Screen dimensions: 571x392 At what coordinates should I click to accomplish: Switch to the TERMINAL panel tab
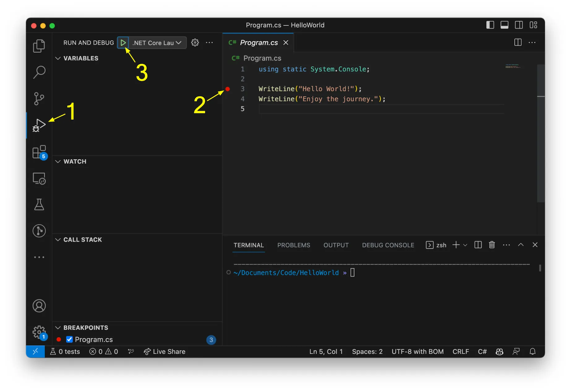tap(249, 245)
